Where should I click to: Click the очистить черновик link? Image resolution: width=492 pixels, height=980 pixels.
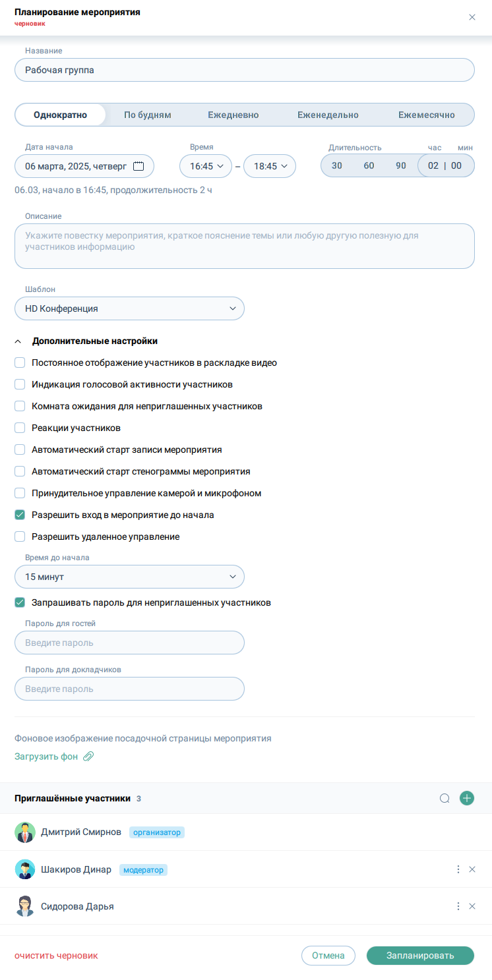[x=56, y=956]
